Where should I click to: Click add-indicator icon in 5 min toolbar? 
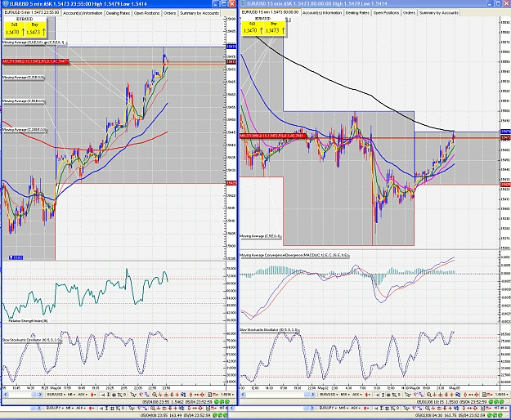click(x=120, y=395)
